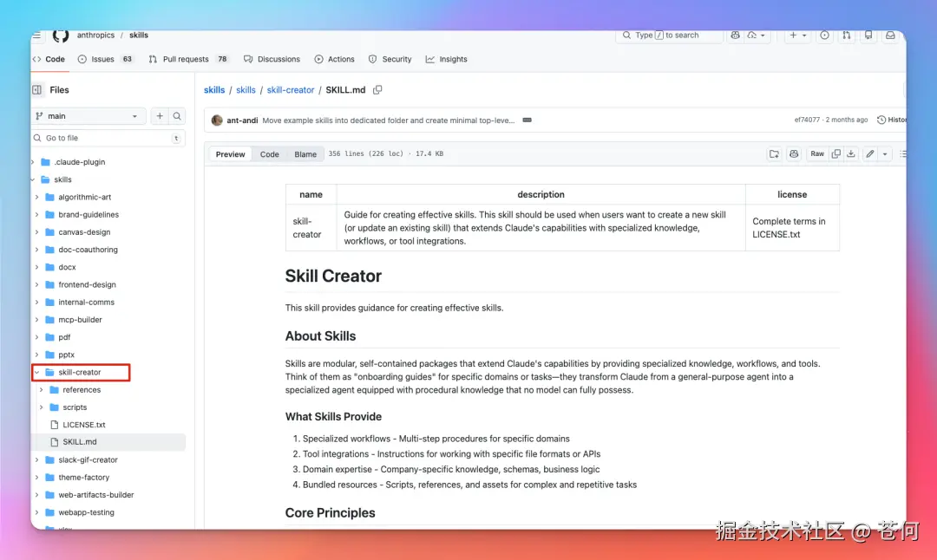This screenshot has width=937, height=560.
Task: Expand the references folder chevron
Action: 42,390
